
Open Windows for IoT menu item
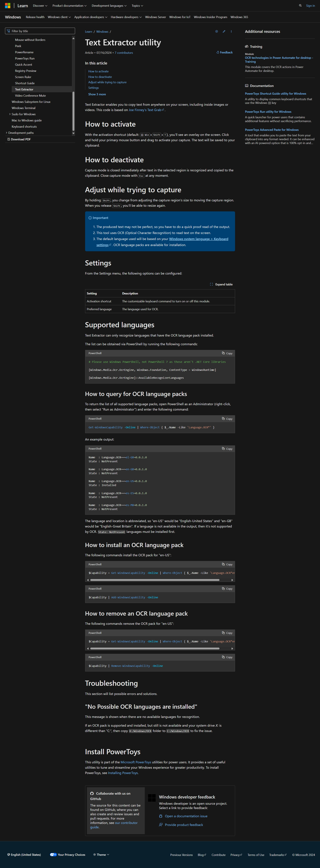tap(180, 17)
